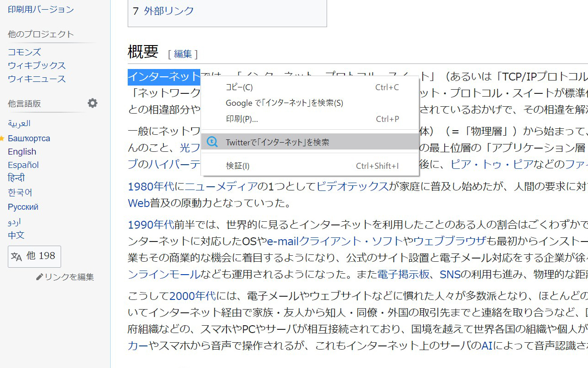Click the highlighted インターネット text
This screenshot has width=588, height=368.
tap(164, 76)
